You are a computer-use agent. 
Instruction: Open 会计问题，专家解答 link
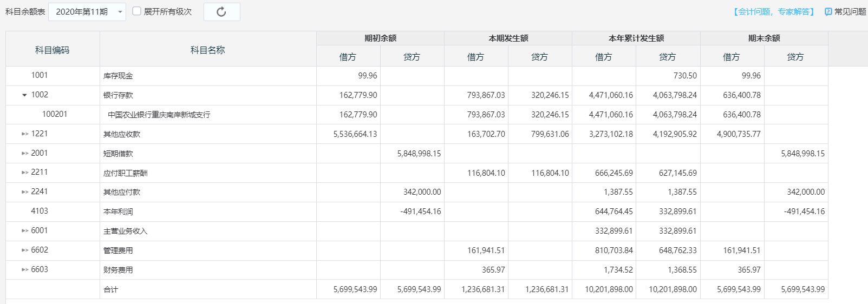[x=774, y=12]
